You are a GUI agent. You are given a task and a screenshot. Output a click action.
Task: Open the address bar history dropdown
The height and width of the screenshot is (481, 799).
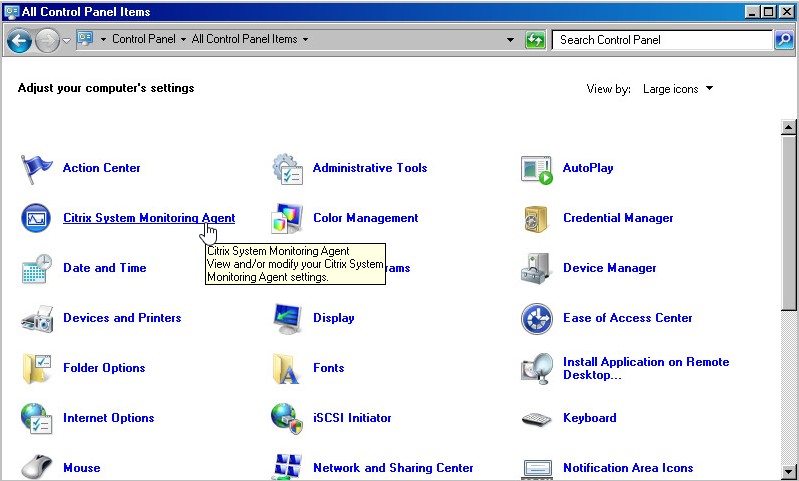511,40
